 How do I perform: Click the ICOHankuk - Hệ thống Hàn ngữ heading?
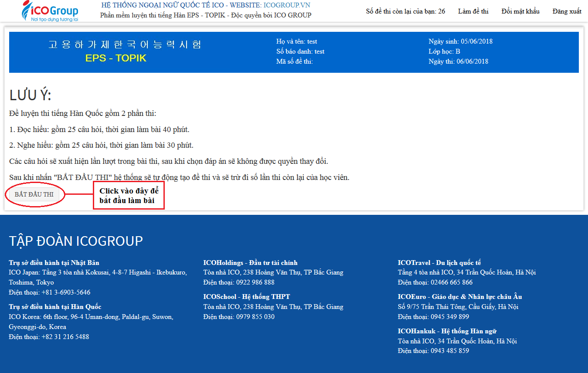coord(447,331)
